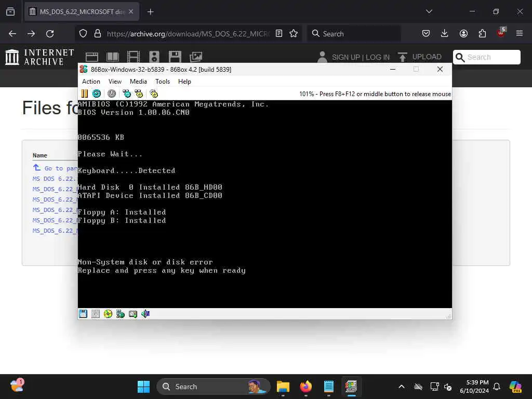
Task: Open the Firefox downloads panel
Action: 445,34
